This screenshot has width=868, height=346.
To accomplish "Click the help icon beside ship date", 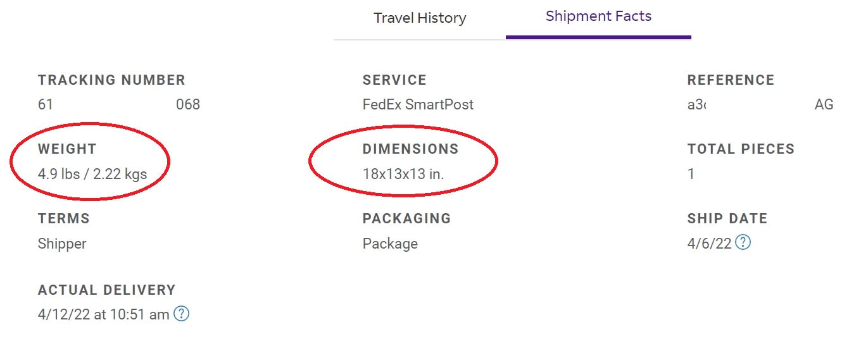I will 743,242.
